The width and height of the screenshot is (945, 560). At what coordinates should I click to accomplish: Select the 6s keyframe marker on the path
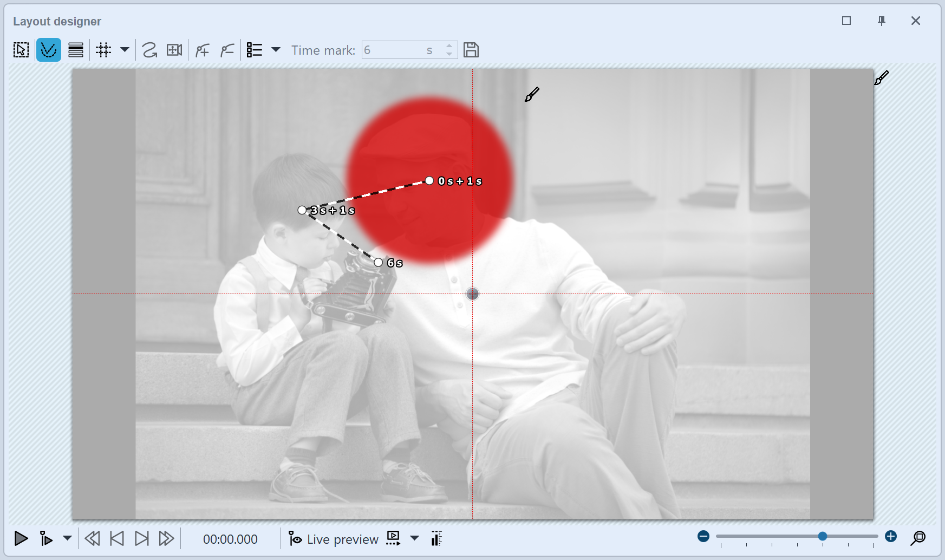click(x=378, y=262)
